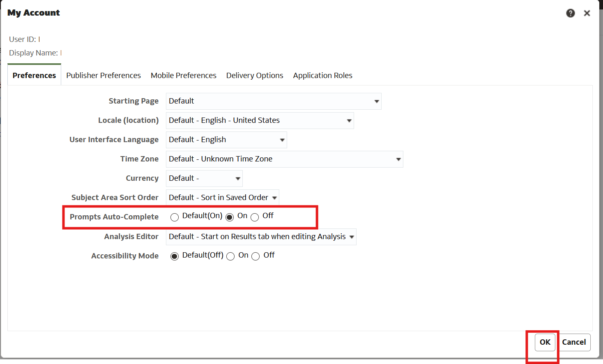Screen dimensions: 603x364
Task: Confirm settings with the OK button
Action: click(545, 342)
